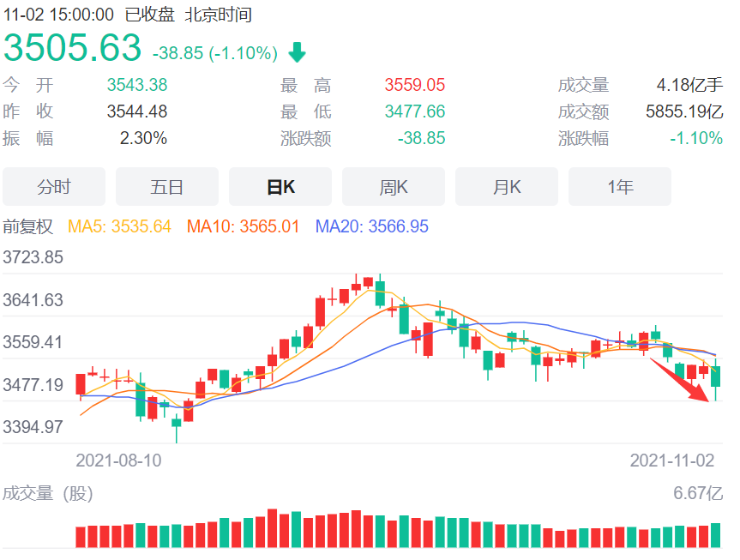The width and height of the screenshot is (740, 560).
Task: Show the 月K monthly chart
Action: pos(507,187)
